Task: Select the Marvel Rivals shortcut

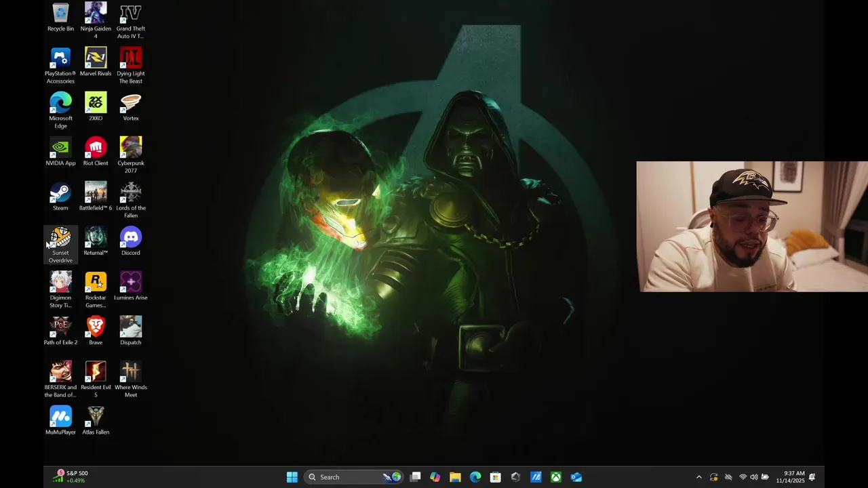Action: pos(96,62)
